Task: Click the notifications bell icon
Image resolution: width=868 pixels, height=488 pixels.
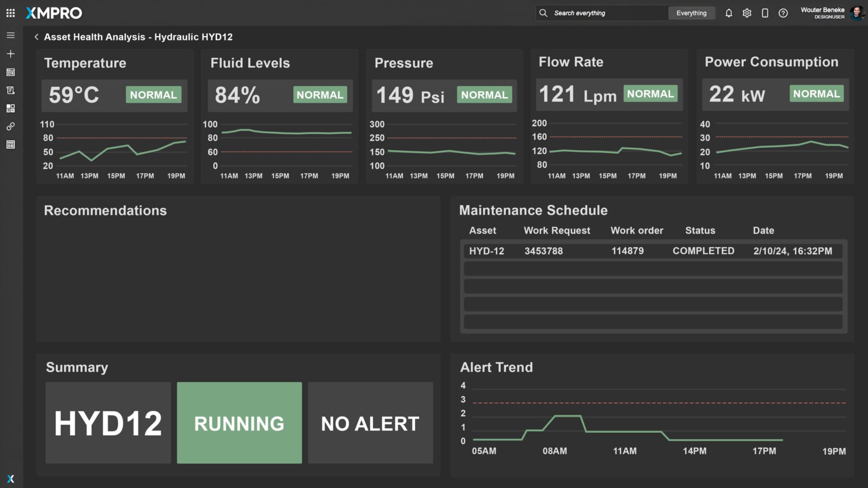Action: (729, 13)
